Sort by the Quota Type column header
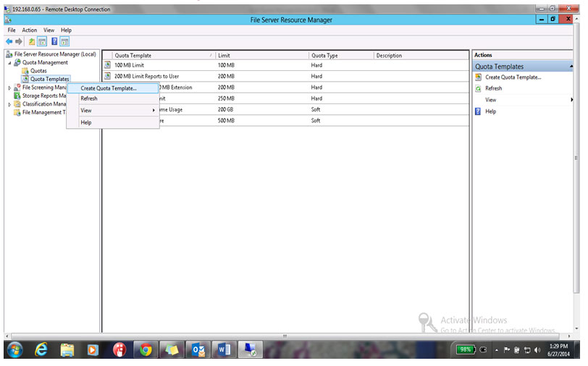Viewport: 588px width, 366px height. (341, 56)
